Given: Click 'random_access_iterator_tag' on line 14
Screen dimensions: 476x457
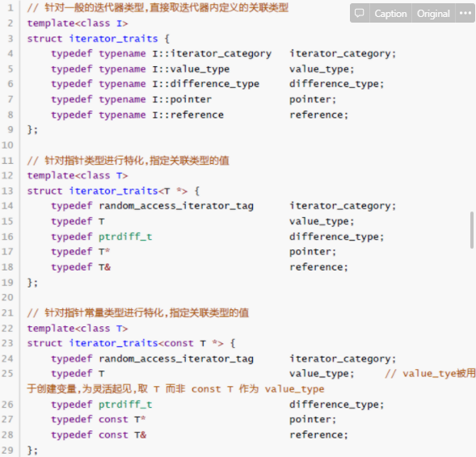Looking at the screenshot, I should pyautogui.click(x=176, y=206).
